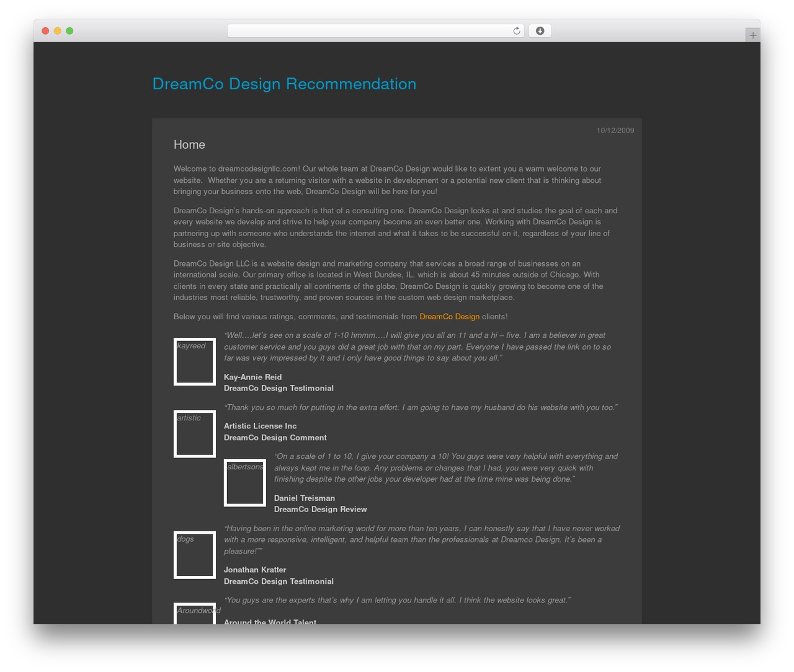Screen dimensions: 794x672
Task: Click the dogs testimonial image
Action: (x=195, y=555)
